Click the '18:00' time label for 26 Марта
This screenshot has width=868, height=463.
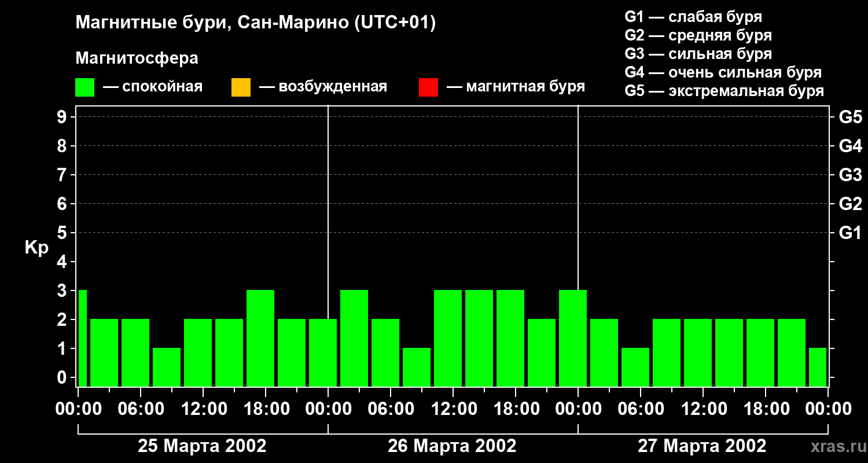point(516,409)
